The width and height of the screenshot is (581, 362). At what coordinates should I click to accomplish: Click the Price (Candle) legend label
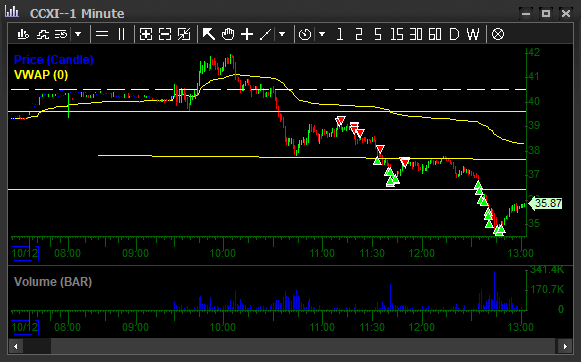(x=53, y=60)
